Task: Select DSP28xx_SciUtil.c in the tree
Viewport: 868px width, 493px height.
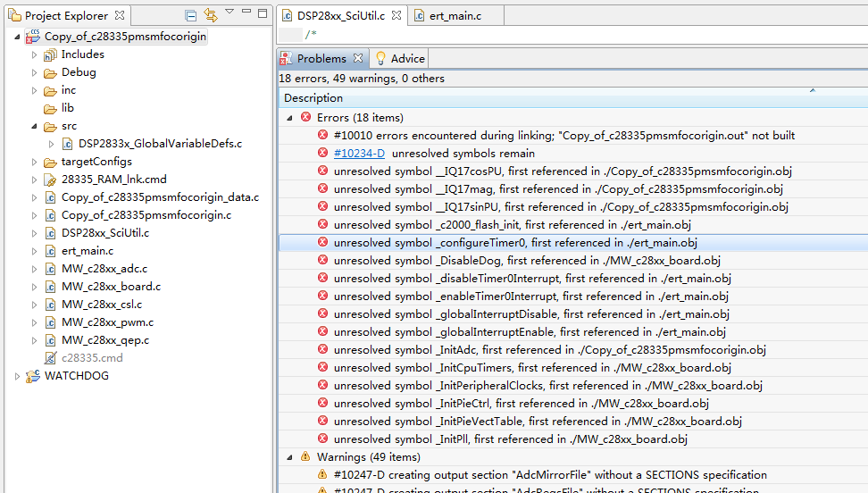Action: point(105,233)
